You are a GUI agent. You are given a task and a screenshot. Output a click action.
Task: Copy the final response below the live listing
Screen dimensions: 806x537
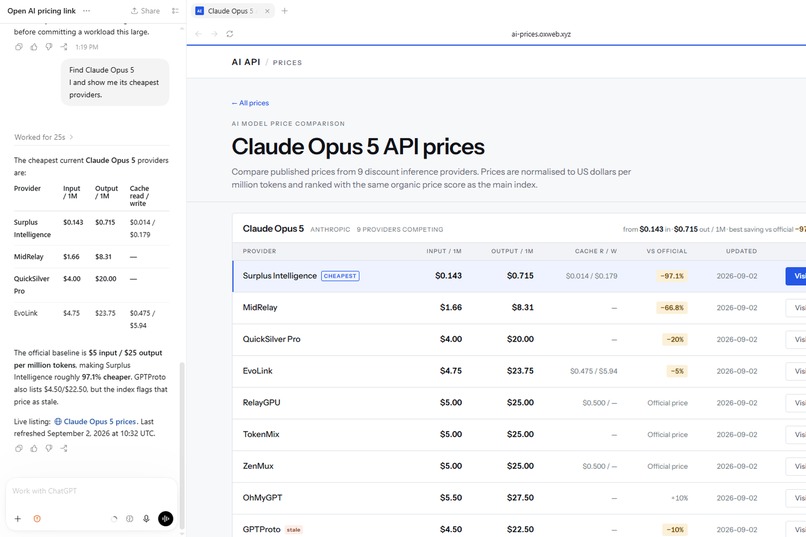pos(19,449)
